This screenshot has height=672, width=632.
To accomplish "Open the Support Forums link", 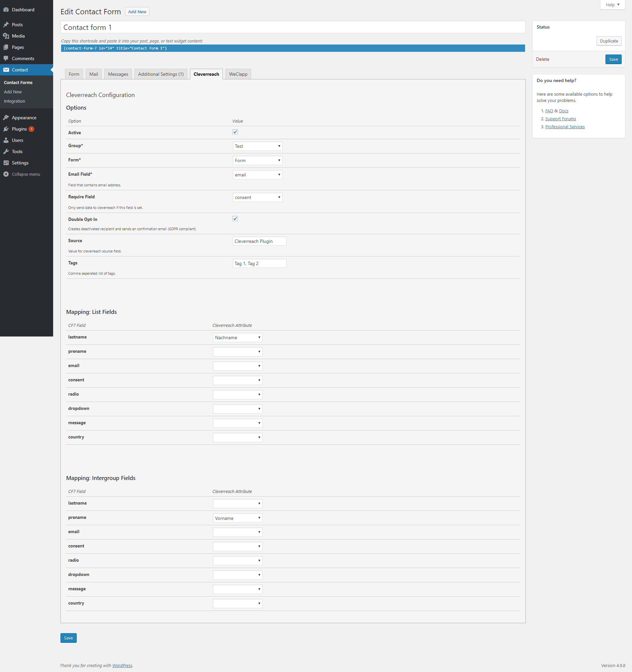I will tap(560, 119).
